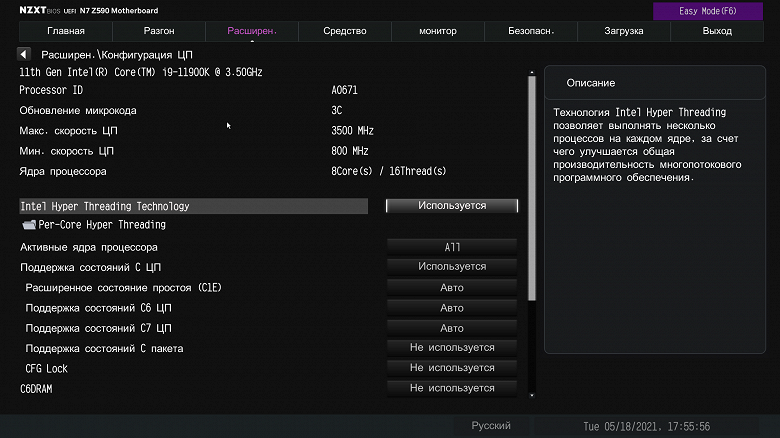Select the Расширен. tab
Image resolution: width=780 pixels, height=438 pixels.
[x=252, y=31]
